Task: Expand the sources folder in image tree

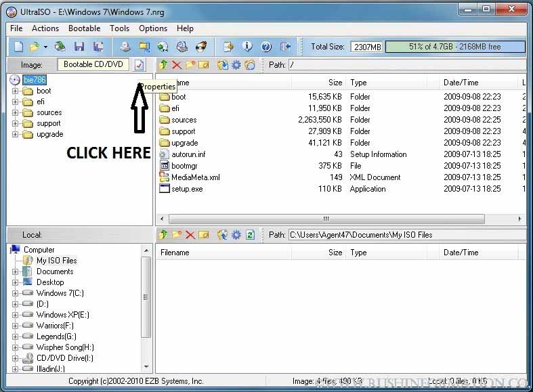Action: [x=15, y=113]
